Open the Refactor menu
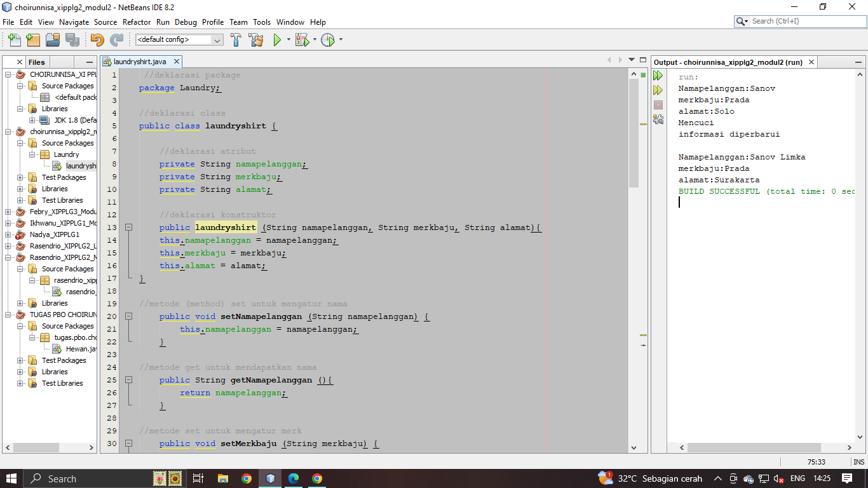 point(137,22)
